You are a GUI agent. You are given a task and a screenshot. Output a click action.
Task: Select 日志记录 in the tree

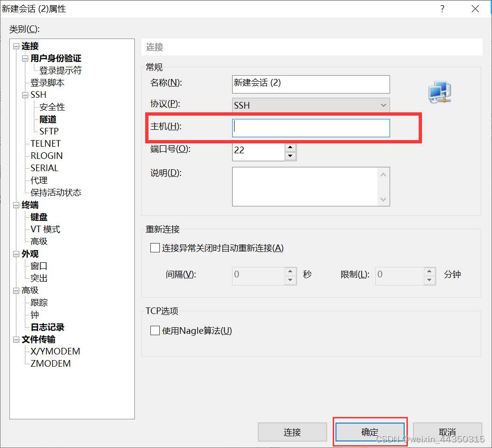[47, 327]
